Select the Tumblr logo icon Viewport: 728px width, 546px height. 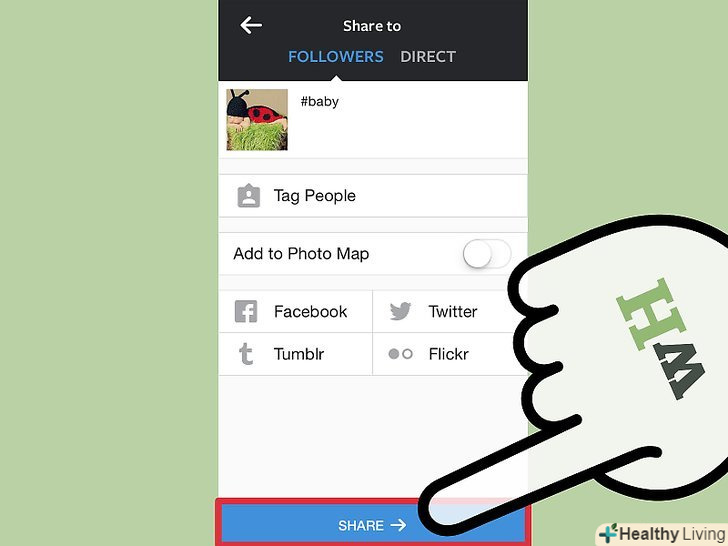[246, 354]
